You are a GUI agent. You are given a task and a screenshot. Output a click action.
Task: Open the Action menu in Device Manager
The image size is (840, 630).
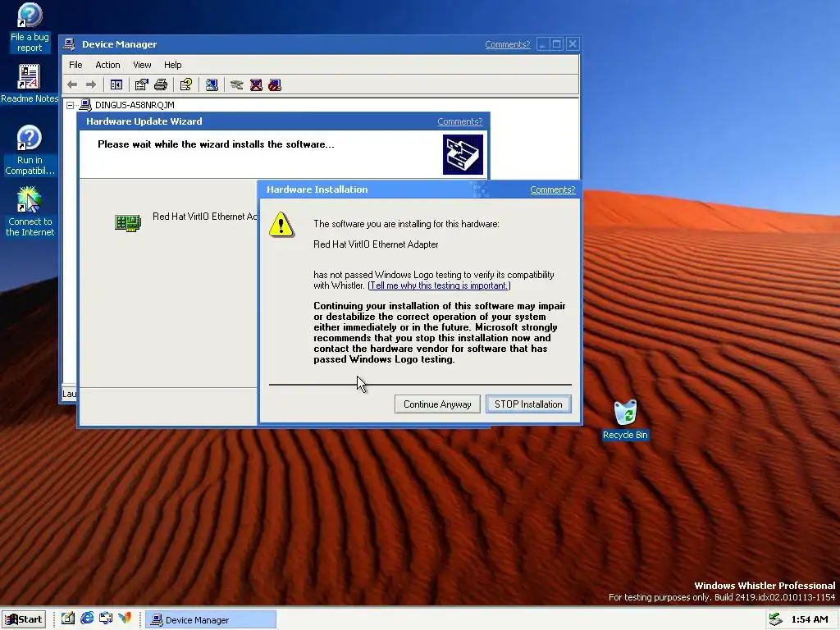107,65
